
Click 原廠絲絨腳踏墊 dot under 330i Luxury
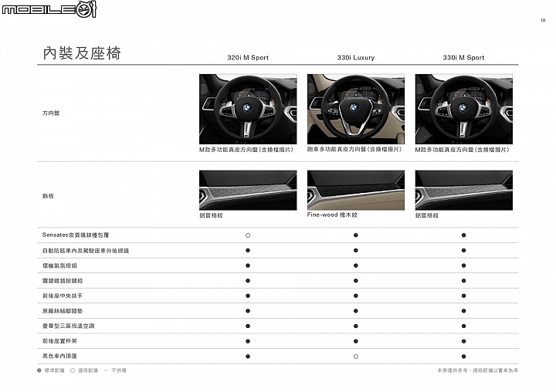(x=356, y=311)
